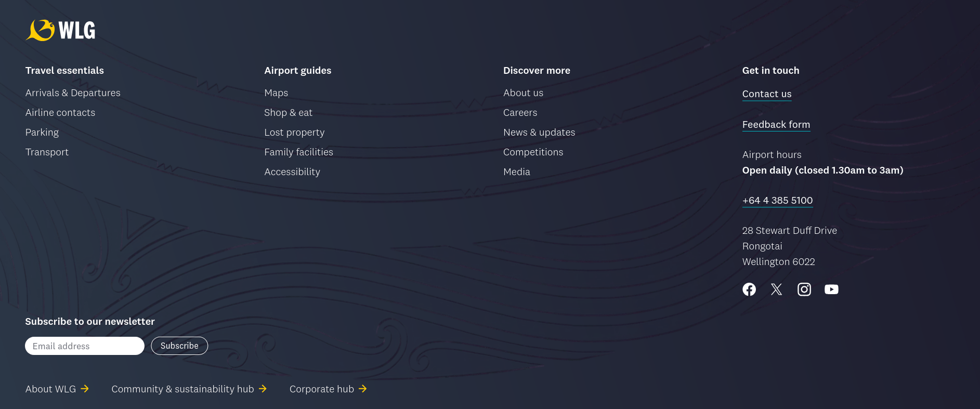Open the Facebook social icon

749,289
